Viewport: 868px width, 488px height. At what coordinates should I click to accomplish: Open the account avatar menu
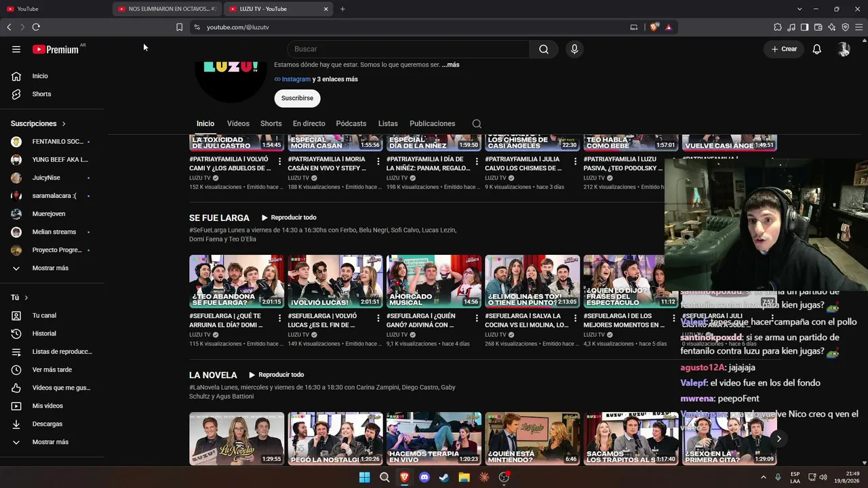(844, 49)
